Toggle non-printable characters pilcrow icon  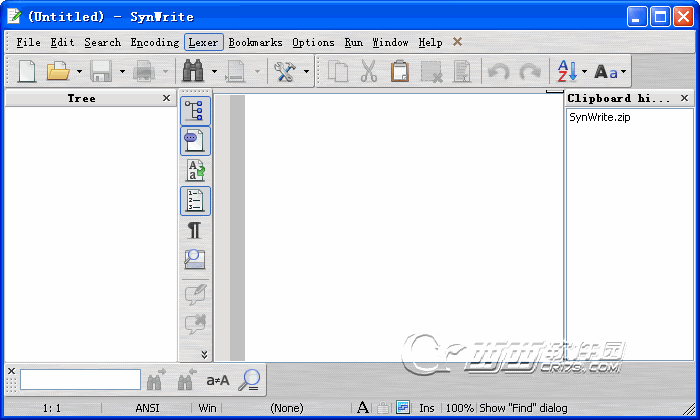(195, 230)
